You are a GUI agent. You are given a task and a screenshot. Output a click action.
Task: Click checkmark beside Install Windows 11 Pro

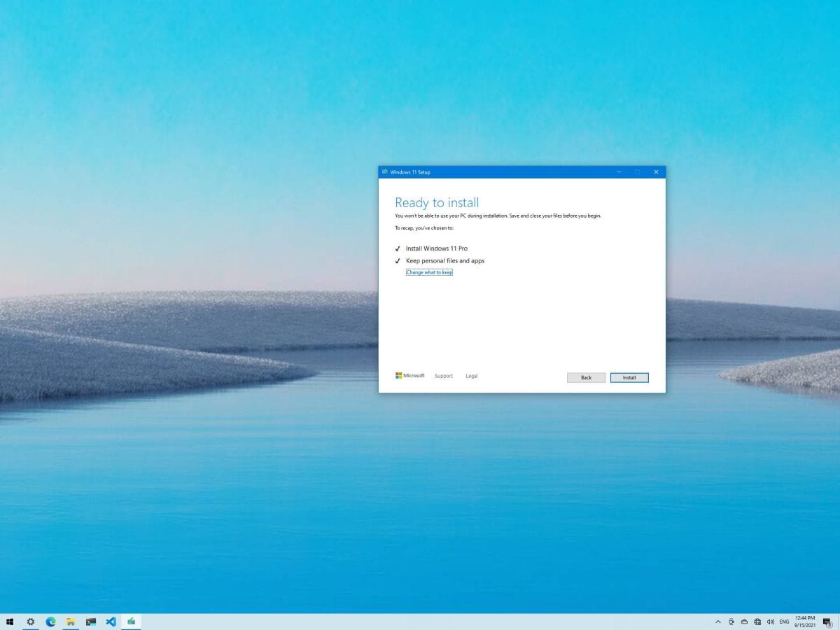pyautogui.click(x=398, y=248)
